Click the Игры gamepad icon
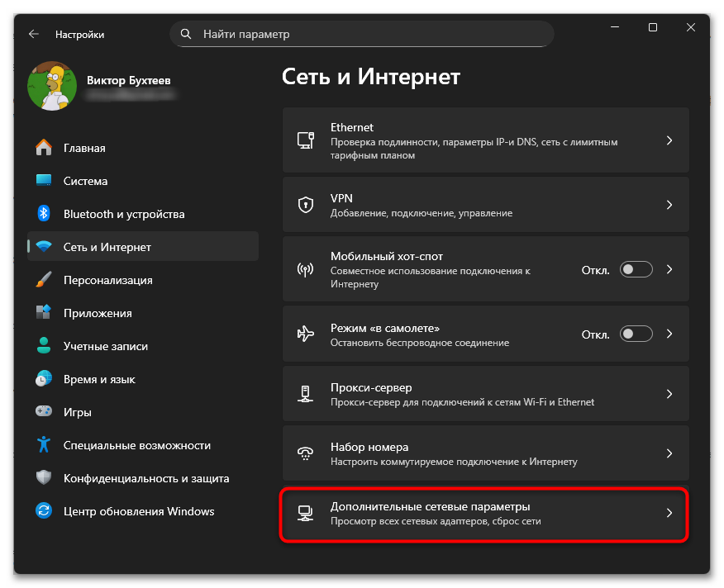Screen dimensions: 724x588 (45, 412)
